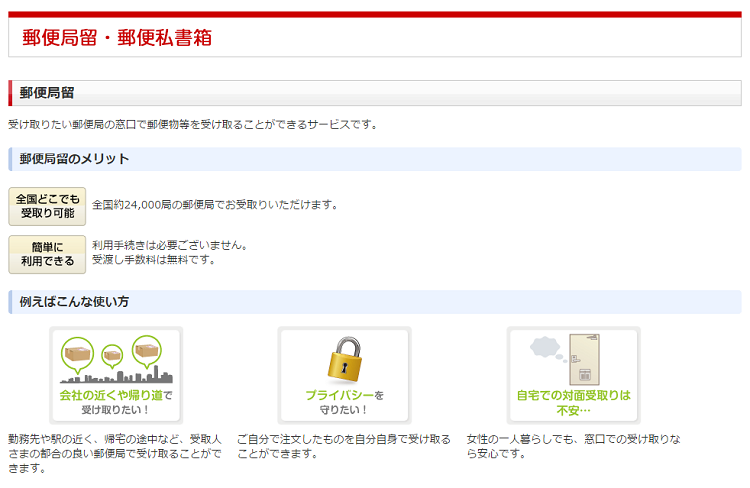Click the gray city skyline graphic
The height and width of the screenshot is (488, 750).
(x=116, y=378)
